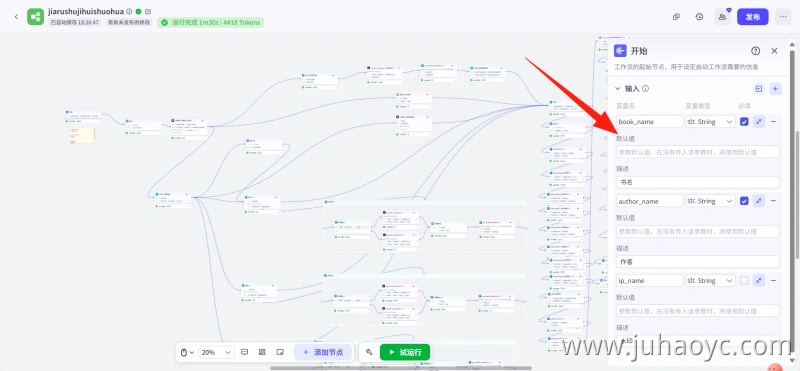Click the auto-layout grid icon in bottom toolbar
The image size is (800, 371).
point(262,352)
